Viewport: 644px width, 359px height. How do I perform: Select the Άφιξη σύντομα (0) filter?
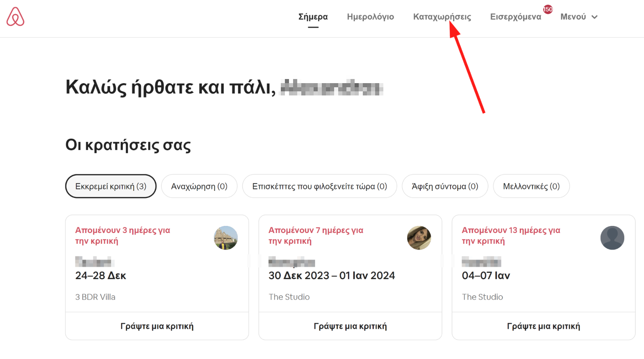[x=445, y=186]
